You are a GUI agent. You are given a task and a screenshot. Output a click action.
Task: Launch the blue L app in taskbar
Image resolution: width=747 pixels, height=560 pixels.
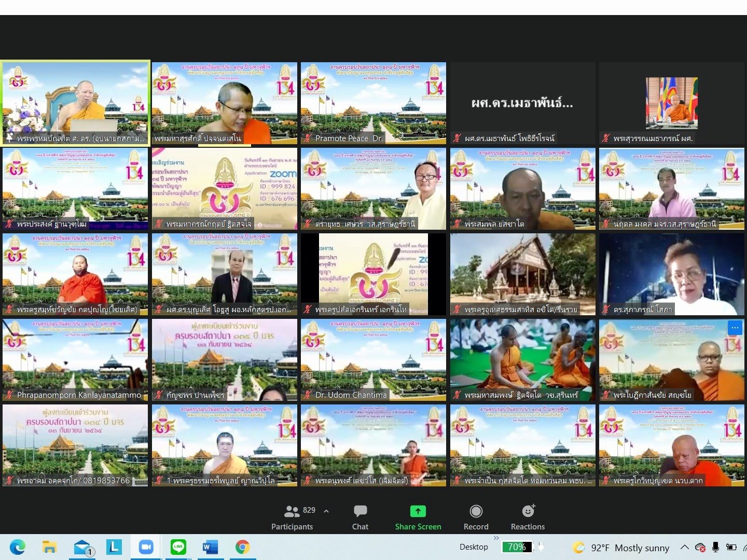coord(114,547)
